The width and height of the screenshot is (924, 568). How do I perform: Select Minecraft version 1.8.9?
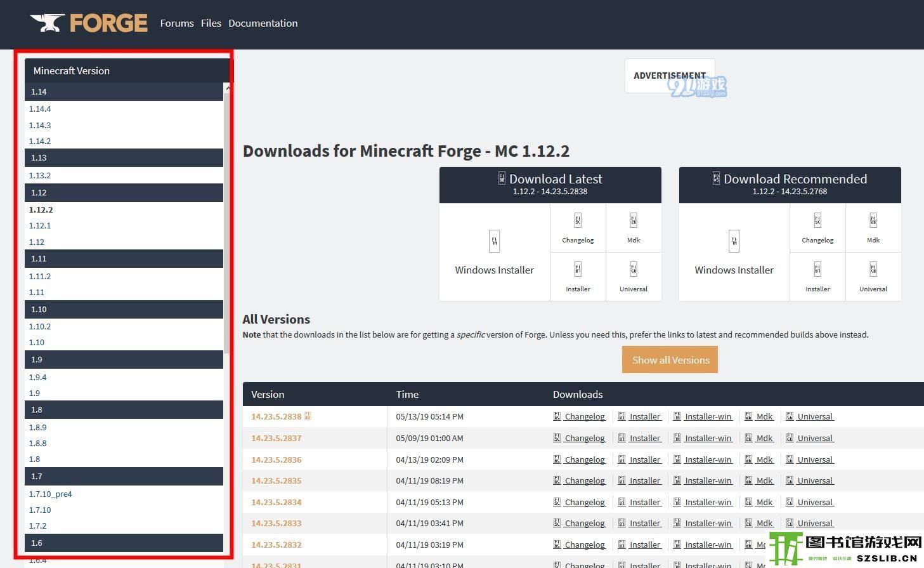tap(37, 427)
